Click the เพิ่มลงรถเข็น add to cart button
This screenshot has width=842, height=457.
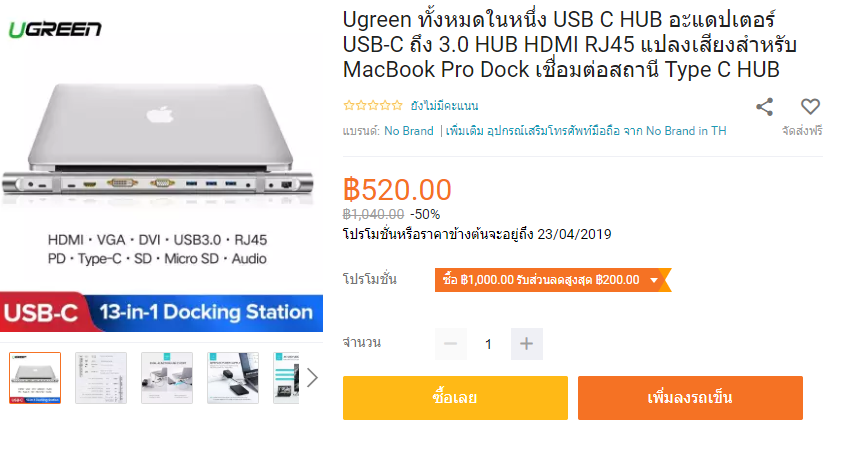pyautogui.click(x=690, y=398)
